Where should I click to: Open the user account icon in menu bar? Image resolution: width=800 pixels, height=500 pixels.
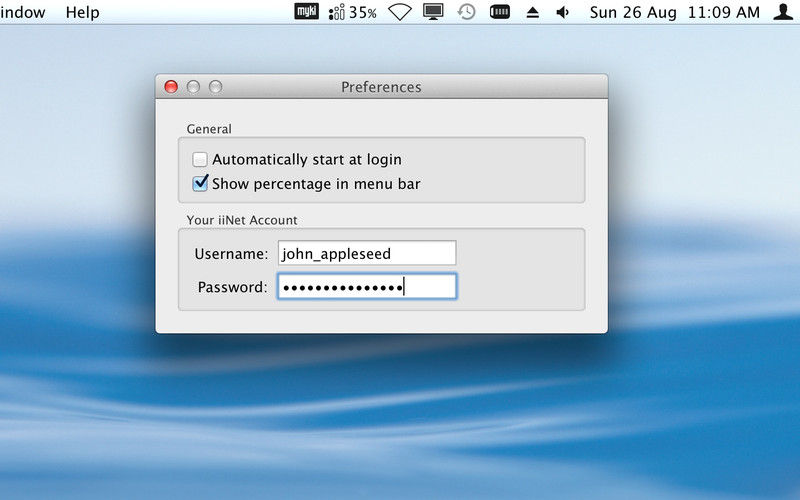pos(783,12)
